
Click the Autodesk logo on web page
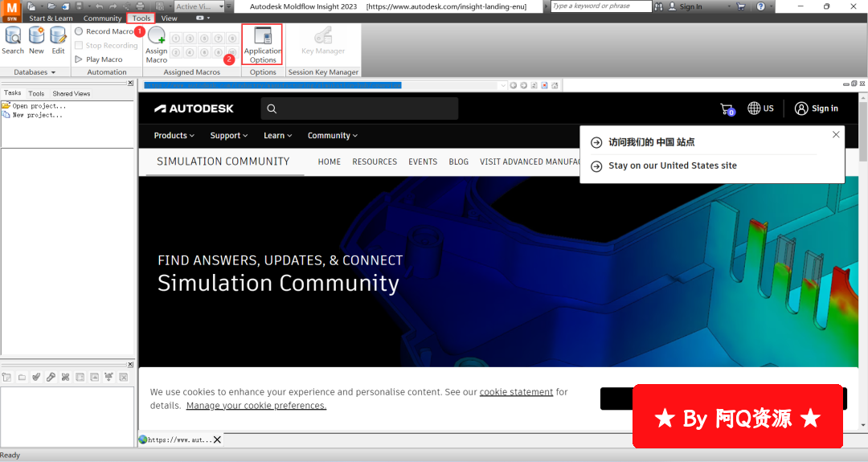pyautogui.click(x=194, y=109)
